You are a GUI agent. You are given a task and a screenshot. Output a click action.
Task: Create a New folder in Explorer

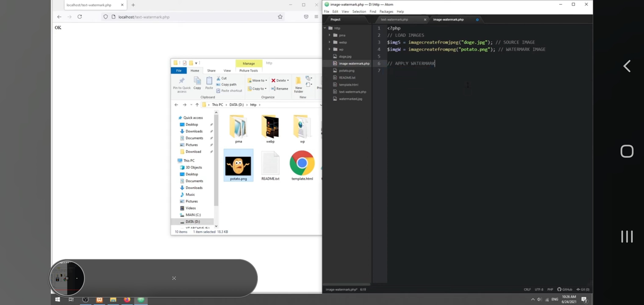298,85
